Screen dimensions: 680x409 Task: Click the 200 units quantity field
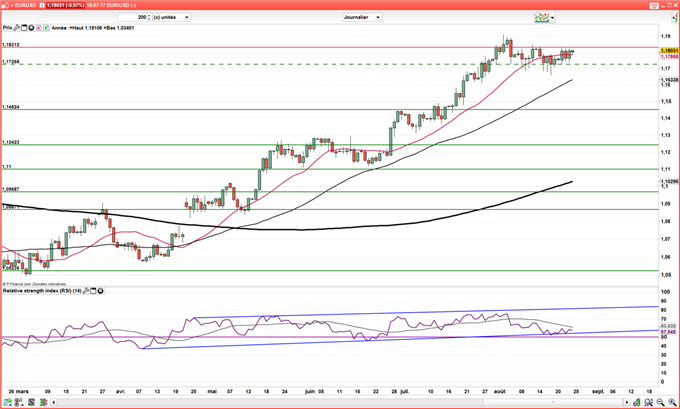coord(132,17)
